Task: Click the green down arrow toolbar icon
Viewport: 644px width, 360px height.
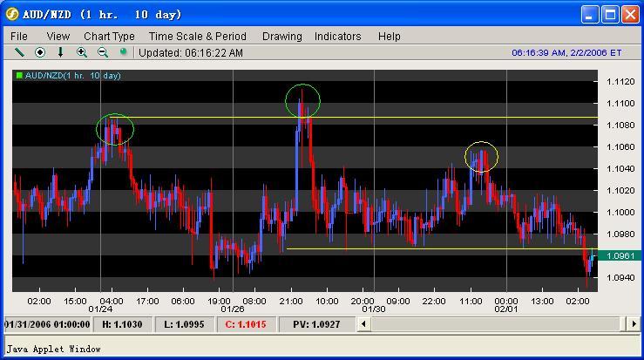Action: pyautogui.click(x=60, y=52)
